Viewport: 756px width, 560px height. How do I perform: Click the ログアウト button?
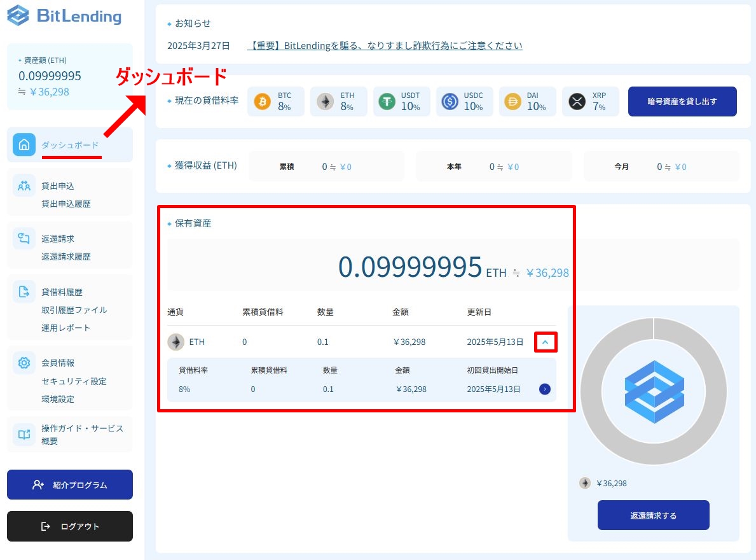pyautogui.click(x=70, y=526)
